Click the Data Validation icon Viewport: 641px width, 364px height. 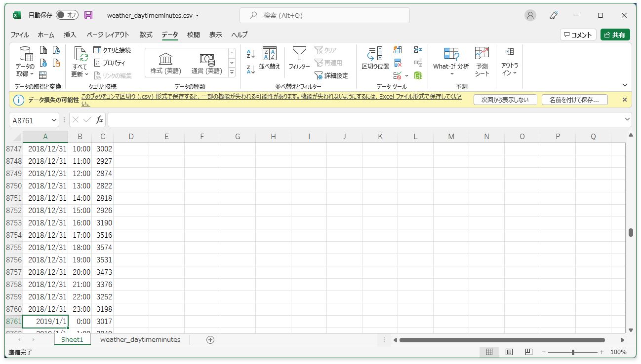398,75
